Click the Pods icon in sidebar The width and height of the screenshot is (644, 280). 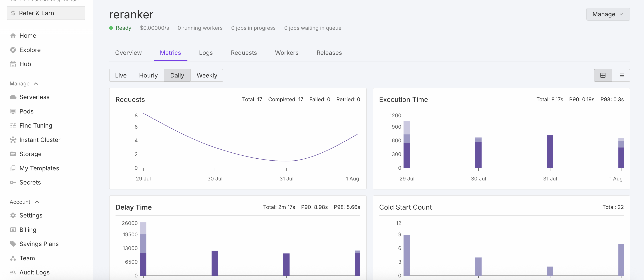coord(13,111)
